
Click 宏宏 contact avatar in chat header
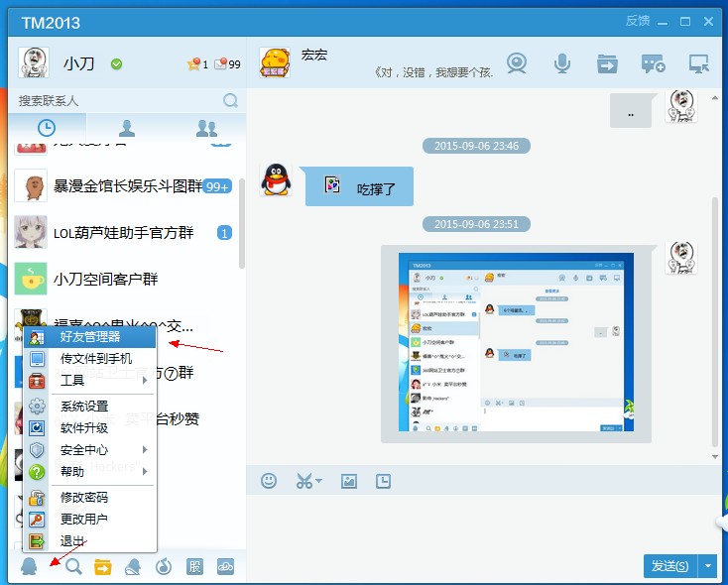275,62
